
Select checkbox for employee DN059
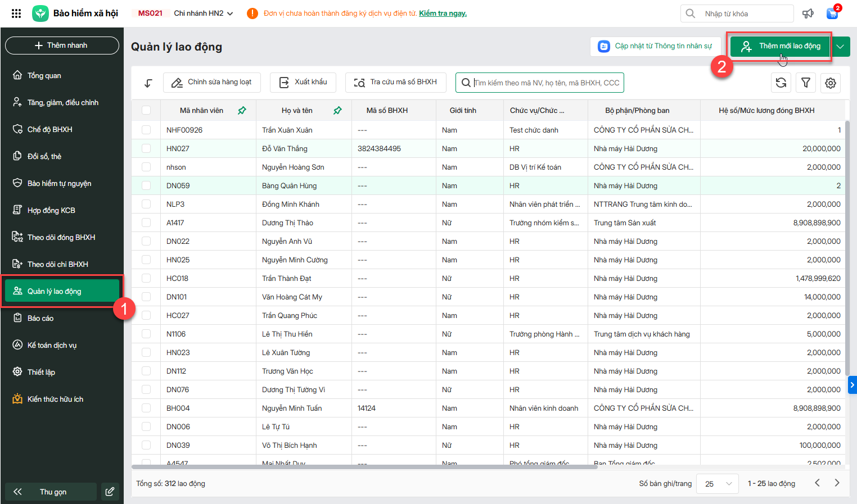(146, 185)
